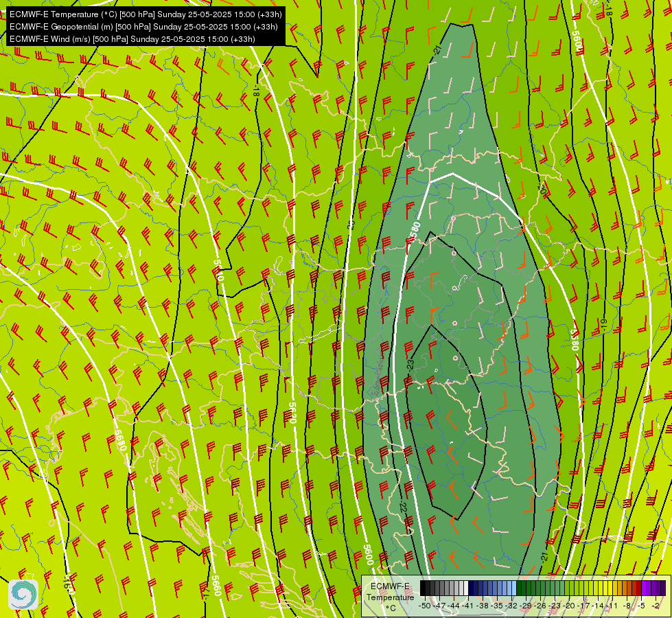This screenshot has height=618, width=672.
Task: Click the legend tick label -32
Action: [511, 606]
